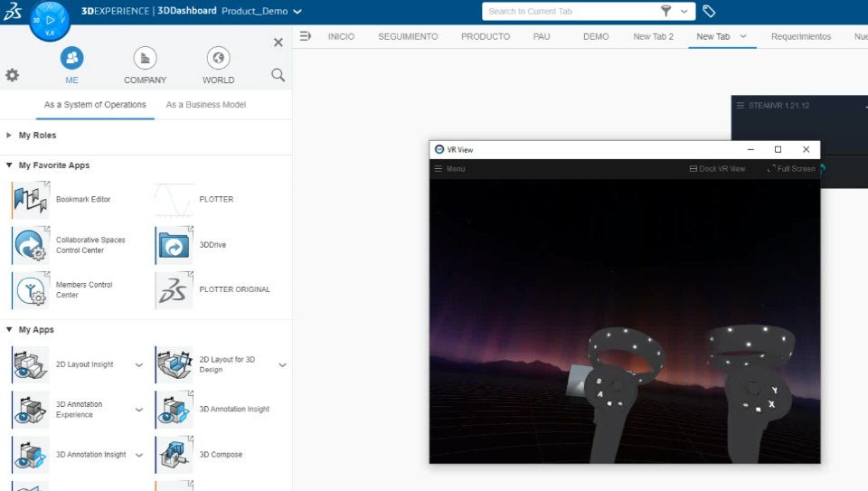Search apps with magnifier icon

(x=278, y=75)
